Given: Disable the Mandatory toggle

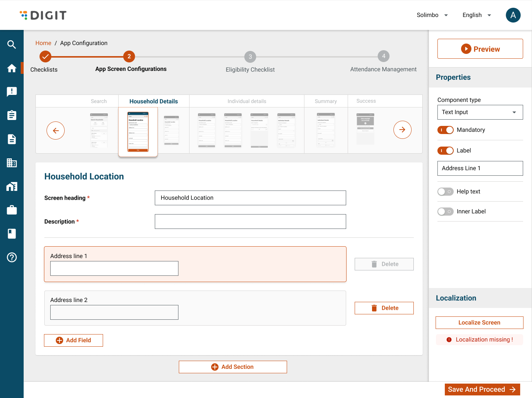Looking at the screenshot, I should (x=445, y=130).
